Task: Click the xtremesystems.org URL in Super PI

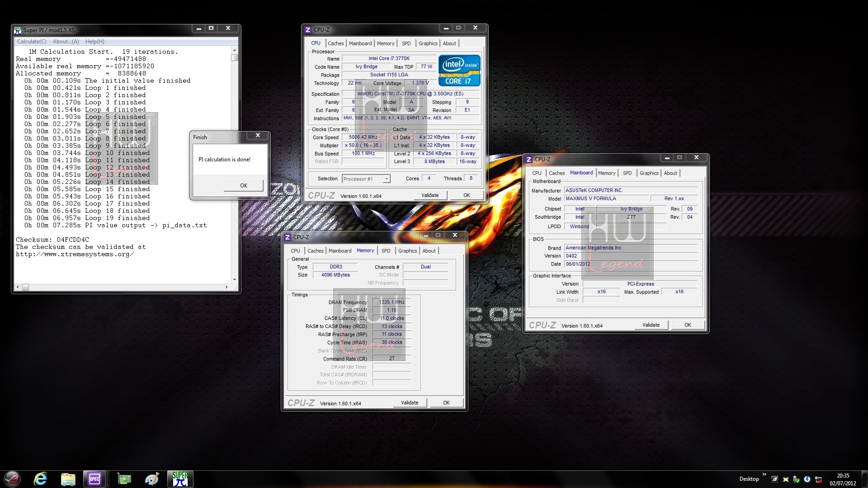Action: tap(75, 254)
